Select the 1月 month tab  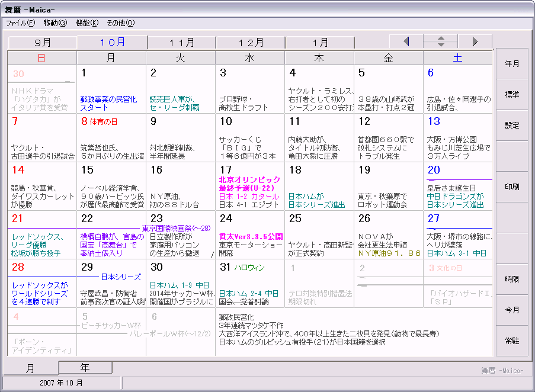point(320,43)
